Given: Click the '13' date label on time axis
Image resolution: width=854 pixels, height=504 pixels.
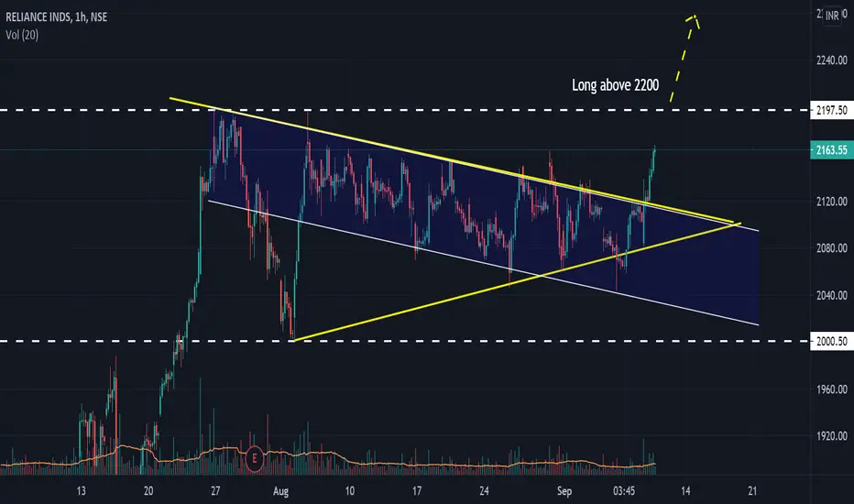Looking at the screenshot, I should tap(82, 491).
